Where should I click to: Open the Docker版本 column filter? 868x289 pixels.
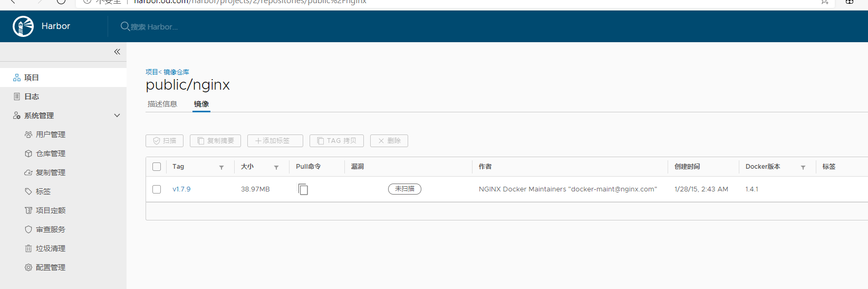[803, 167]
